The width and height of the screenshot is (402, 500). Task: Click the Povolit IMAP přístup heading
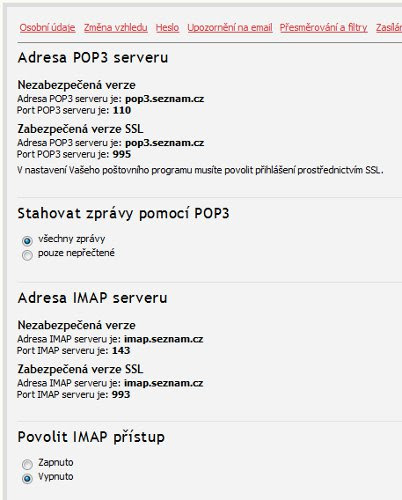tap(91, 437)
